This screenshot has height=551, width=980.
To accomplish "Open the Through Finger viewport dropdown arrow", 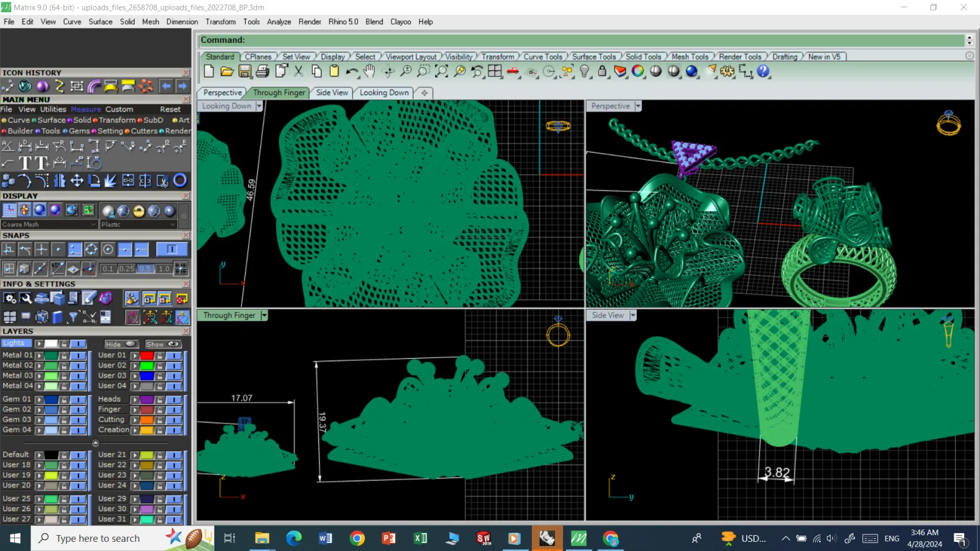I will click(x=264, y=315).
